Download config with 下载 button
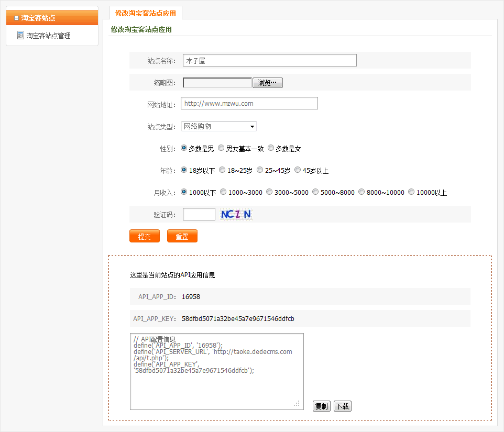Screen dimensions: 504x432 coord(343,406)
